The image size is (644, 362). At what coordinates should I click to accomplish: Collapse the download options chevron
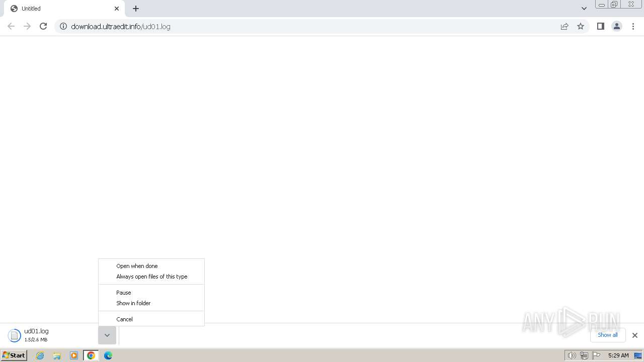[x=107, y=335]
